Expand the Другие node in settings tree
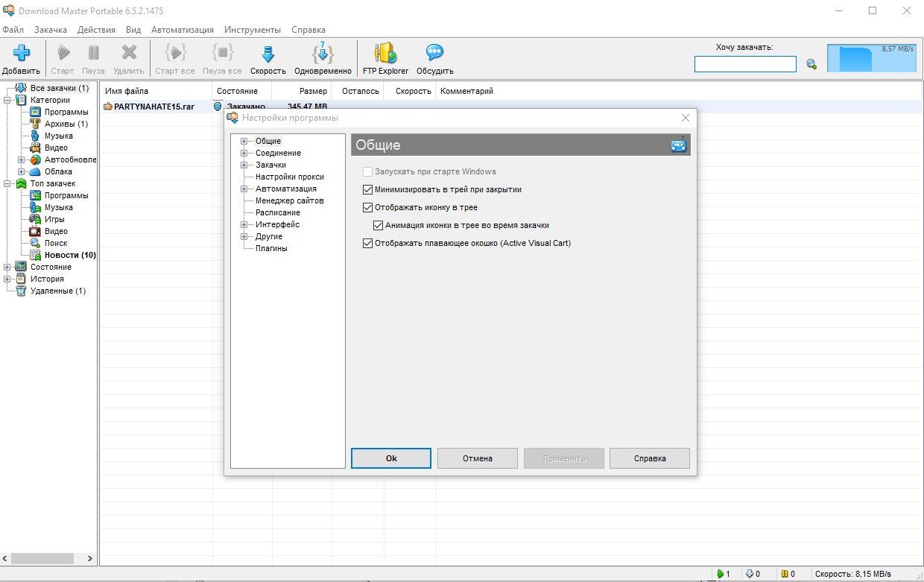The width and height of the screenshot is (924, 582). click(244, 236)
